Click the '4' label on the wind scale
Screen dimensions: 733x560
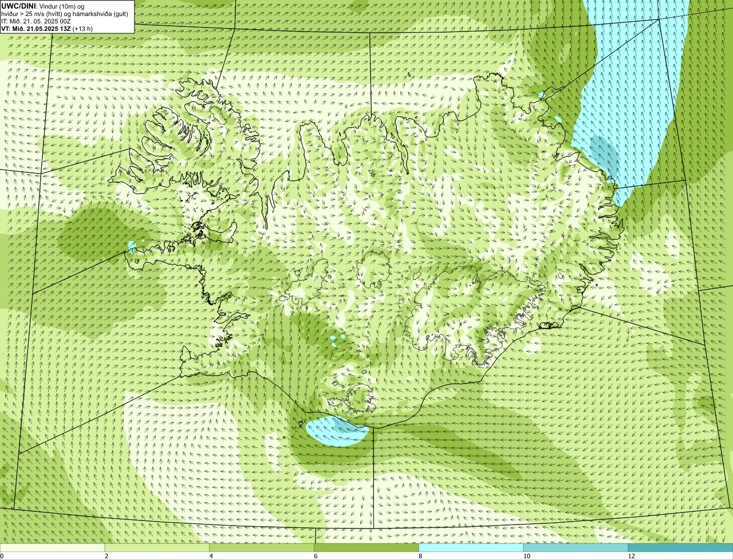click(x=211, y=556)
